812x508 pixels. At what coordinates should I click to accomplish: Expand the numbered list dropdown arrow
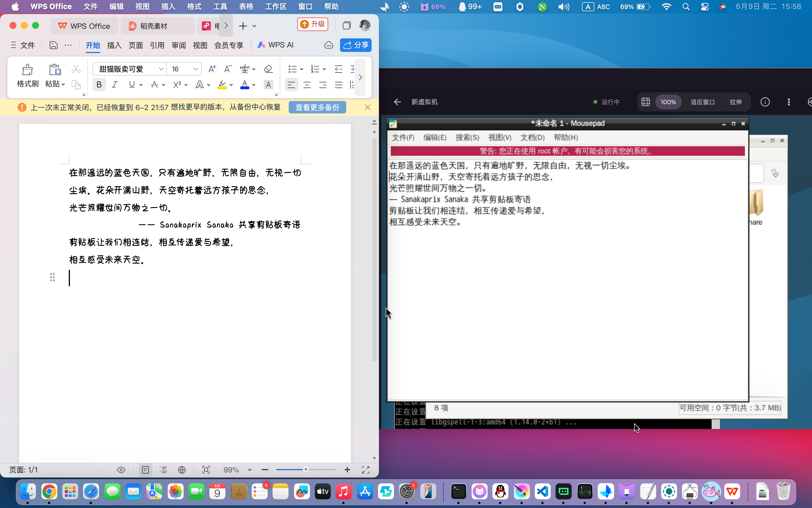click(x=324, y=69)
